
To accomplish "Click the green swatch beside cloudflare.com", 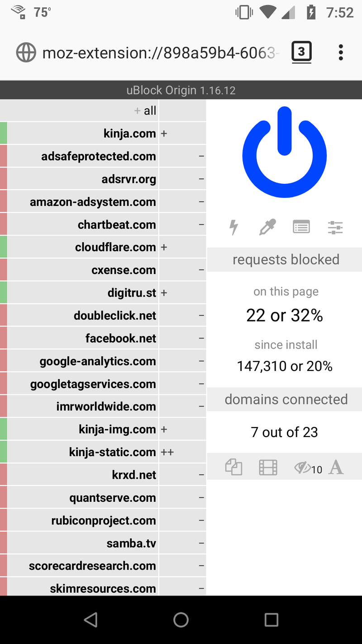I will [4, 247].
